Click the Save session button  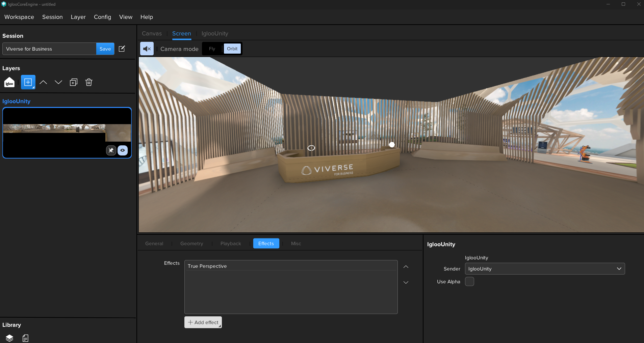105,49
